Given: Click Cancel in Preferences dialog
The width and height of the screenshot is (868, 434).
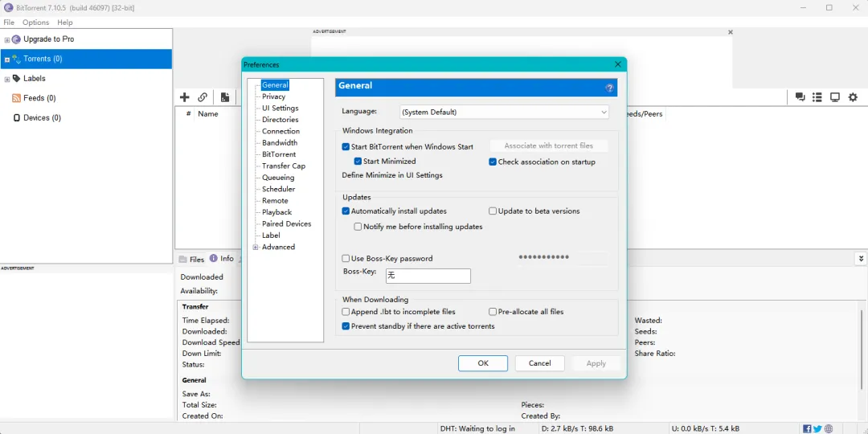Looking at the screenshot, I should [540, 363].
